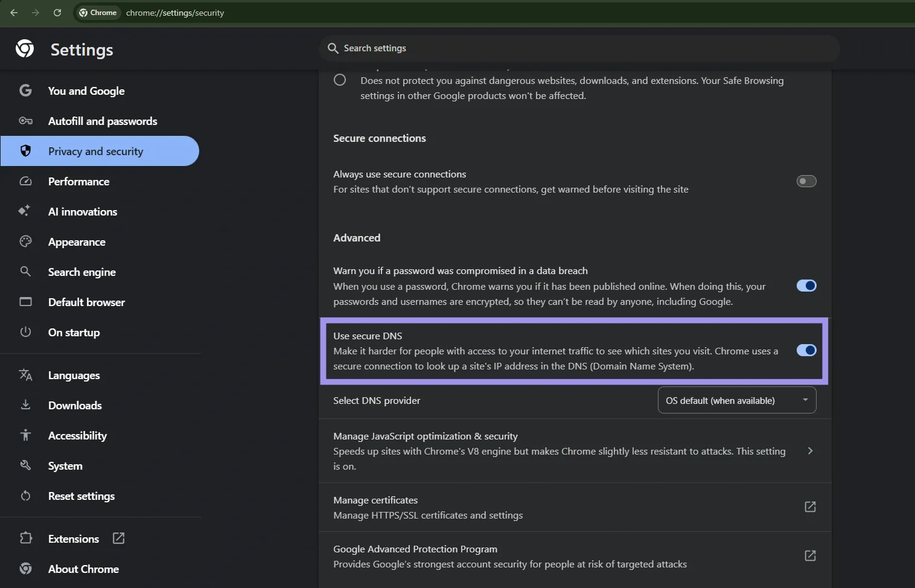Screen dimensions: 915x588
Task: Click the person icon for Accessibility
Action: [x=25, y=435]
